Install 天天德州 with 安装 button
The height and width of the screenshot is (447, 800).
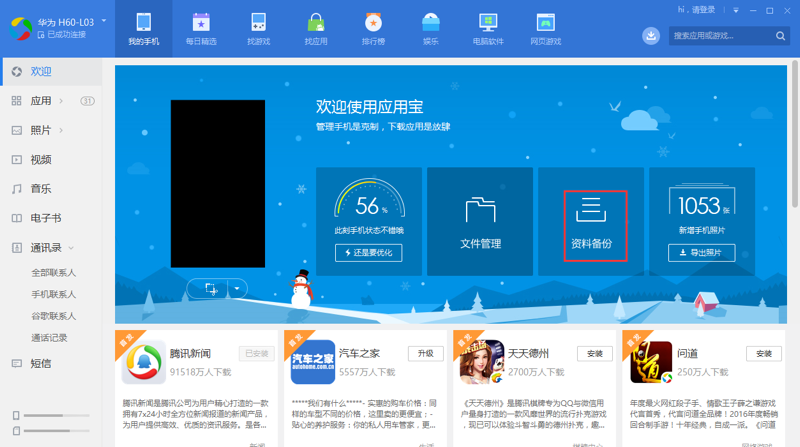click(x=595, y=354)
